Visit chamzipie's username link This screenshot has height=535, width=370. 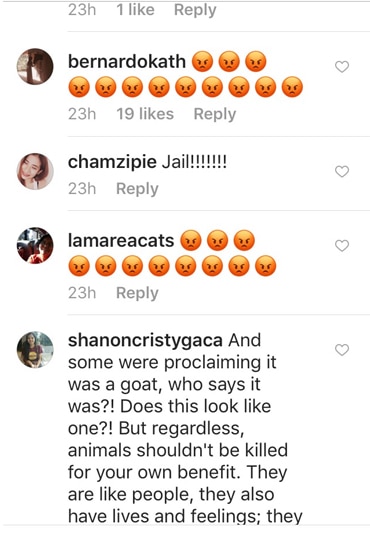click(x=112, y=162)
